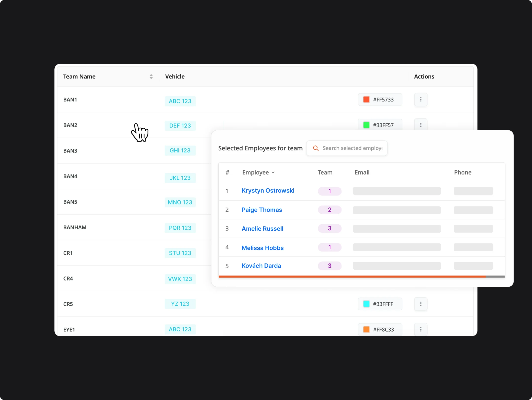Expand the Employee column sort chevron
Image resolution: width=532 pixels, height=400 pixels.
coord(273,172)
